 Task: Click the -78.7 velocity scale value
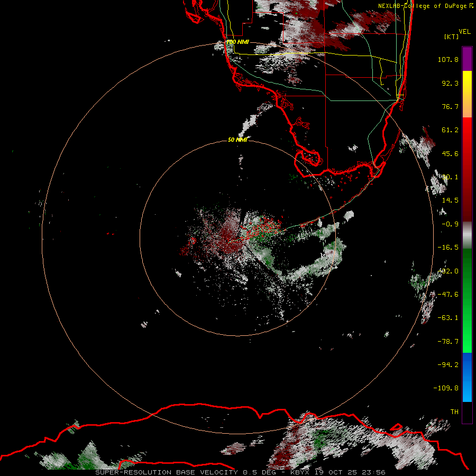coord(448,342)
